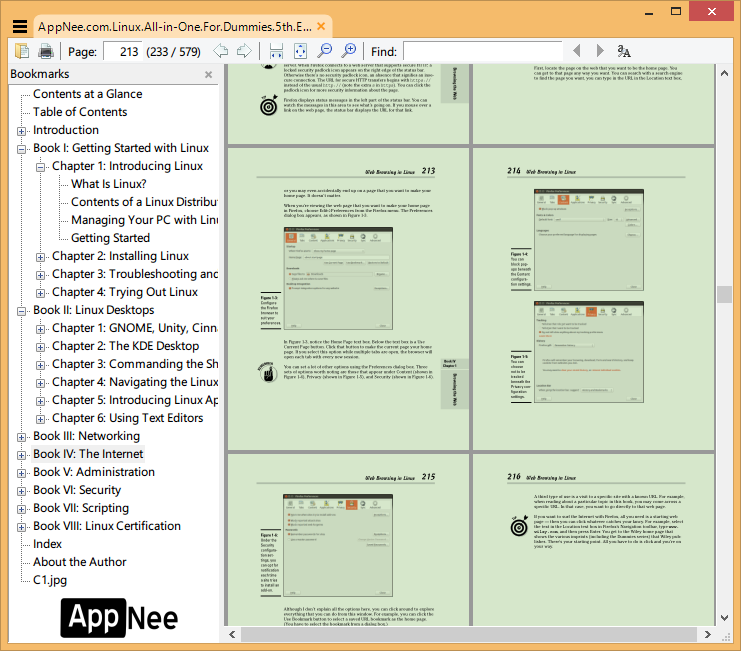Select Book VI: Security bookmark
Viewport: 741px width, 651px height.
pyautogui.click(x=77, y=490)
